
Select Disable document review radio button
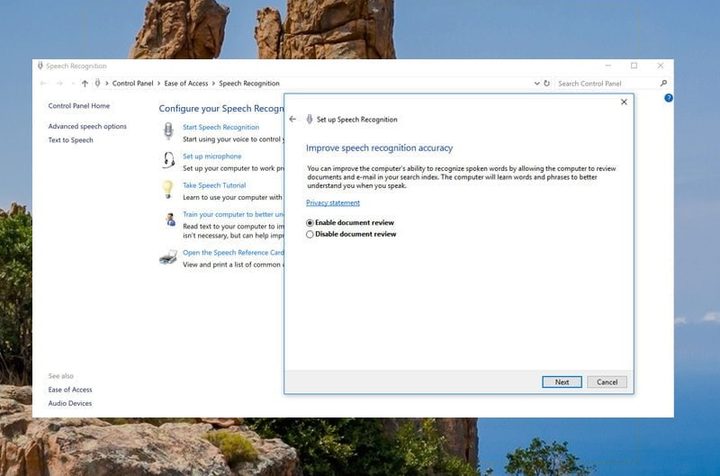coord(309,234)
